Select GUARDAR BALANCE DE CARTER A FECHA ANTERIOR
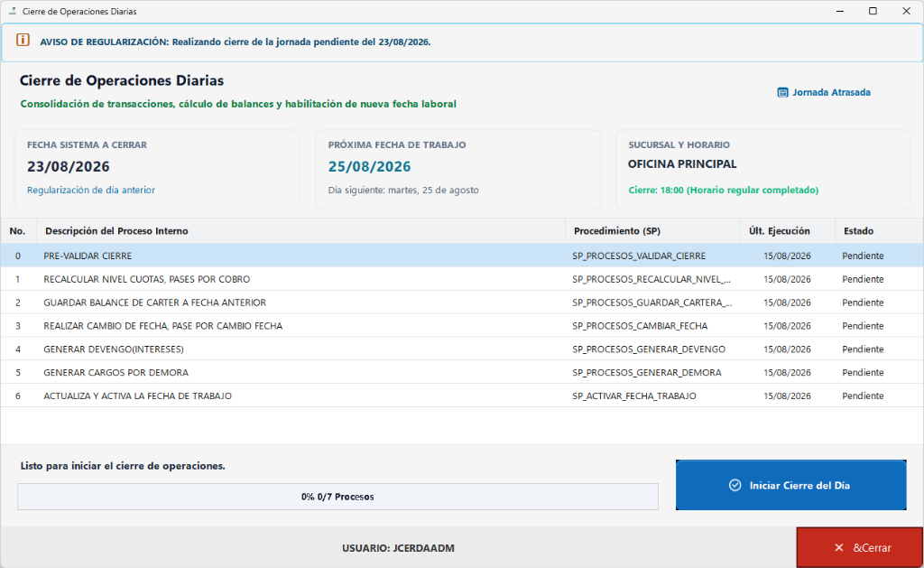Viewport: 924px width, 568px height. (155, 303)
